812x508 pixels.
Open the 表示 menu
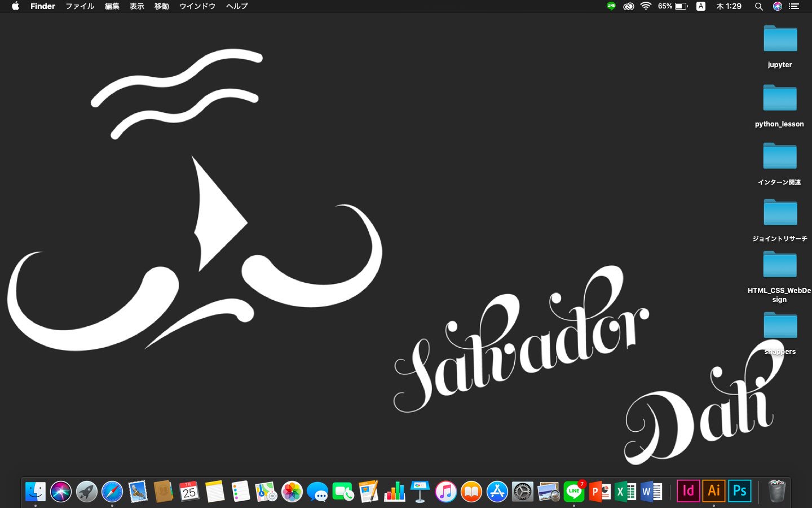136,6
